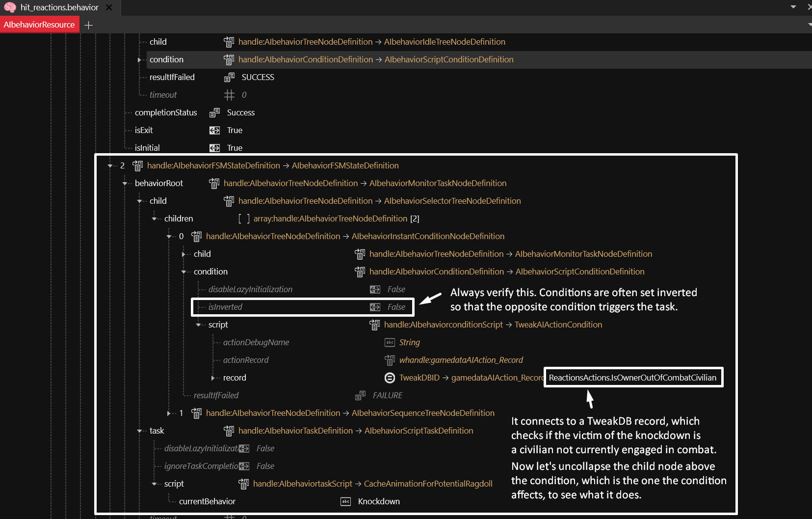Expand the collapsed child node above condition
Image resolution: width=812 pixels, height=519 pixels.
coord(183,254)
